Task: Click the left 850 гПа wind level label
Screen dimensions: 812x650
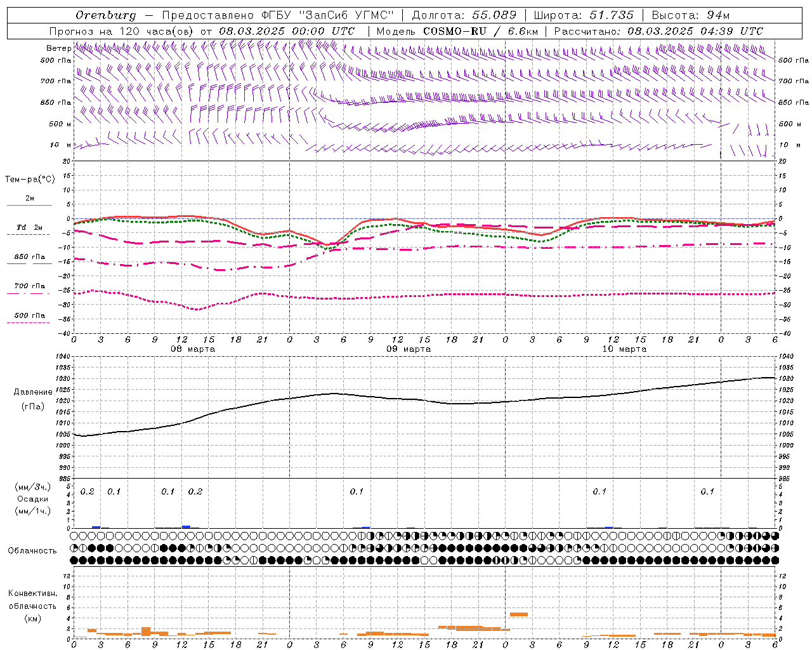Action: pos(56,102)
